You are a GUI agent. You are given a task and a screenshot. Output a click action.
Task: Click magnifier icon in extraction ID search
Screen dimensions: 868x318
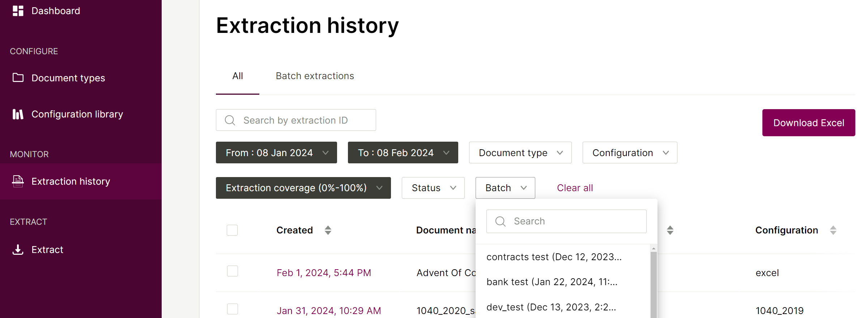(x=230, y=120)
